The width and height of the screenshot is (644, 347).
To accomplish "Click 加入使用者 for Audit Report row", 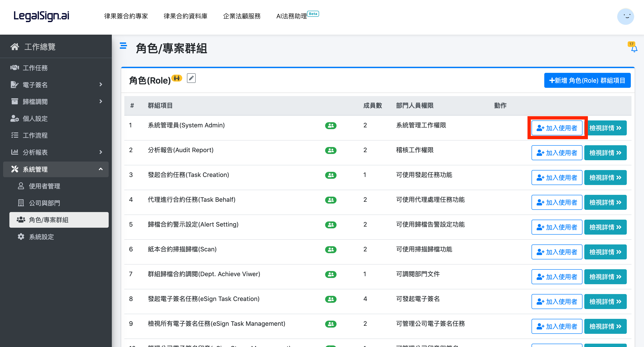I will pos(557,153).
